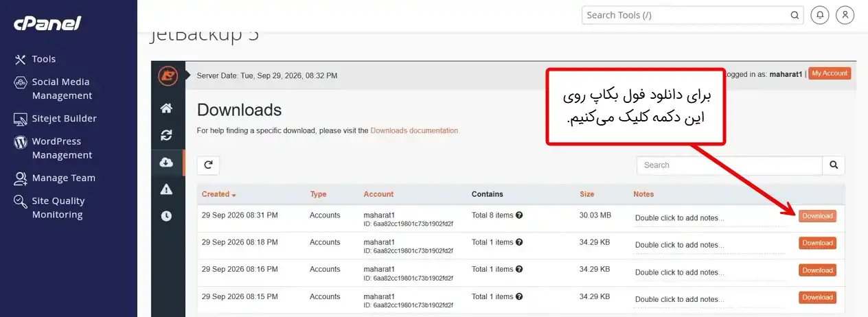Click the Type column header
The image size is (868, 317).
318,194
